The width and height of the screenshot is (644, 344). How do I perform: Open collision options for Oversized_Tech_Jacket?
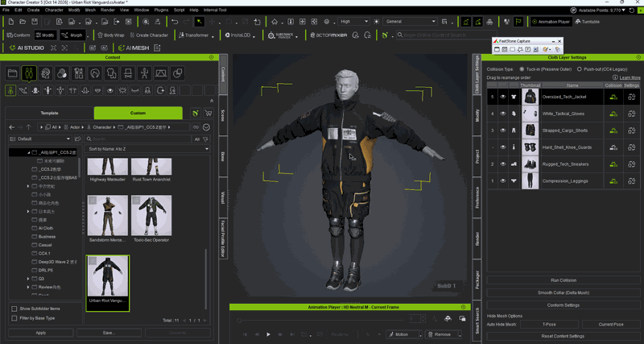(x=613, y=97)
